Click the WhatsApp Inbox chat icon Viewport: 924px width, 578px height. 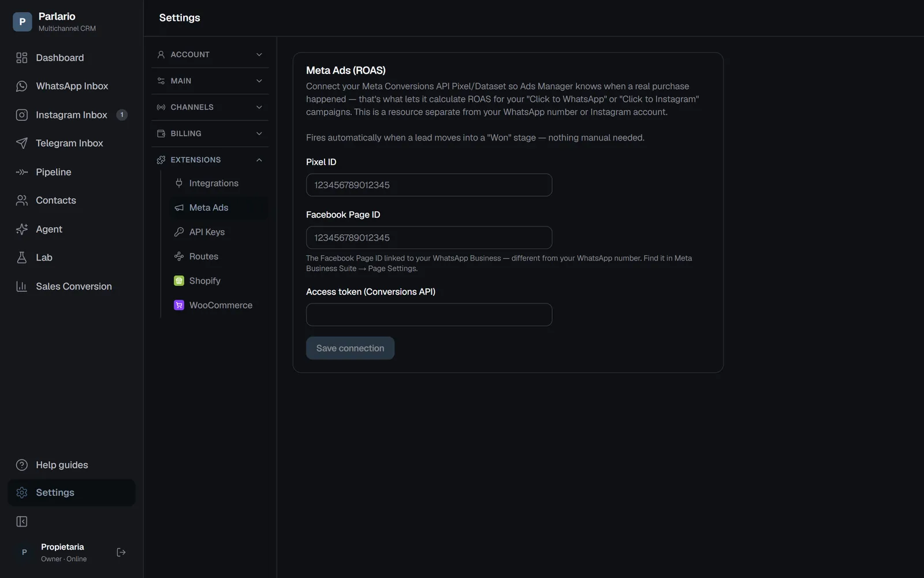coord(22,86)
